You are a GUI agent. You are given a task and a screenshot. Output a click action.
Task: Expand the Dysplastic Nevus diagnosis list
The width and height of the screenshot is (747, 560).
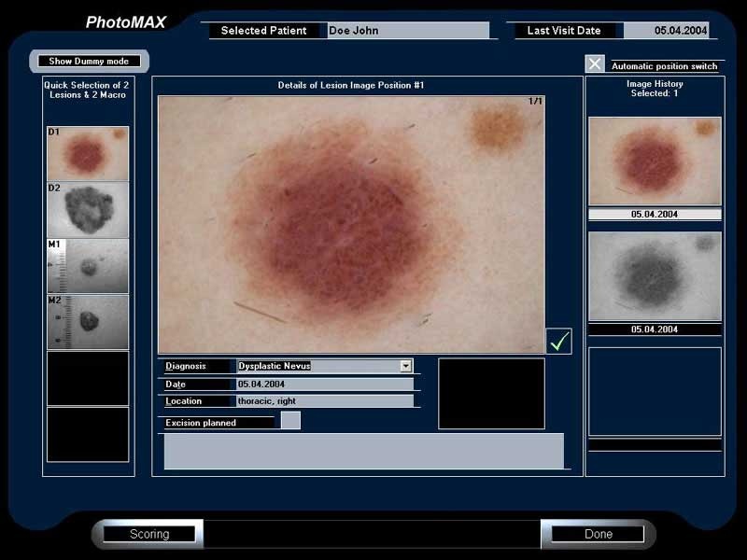[x=317, y=365]
